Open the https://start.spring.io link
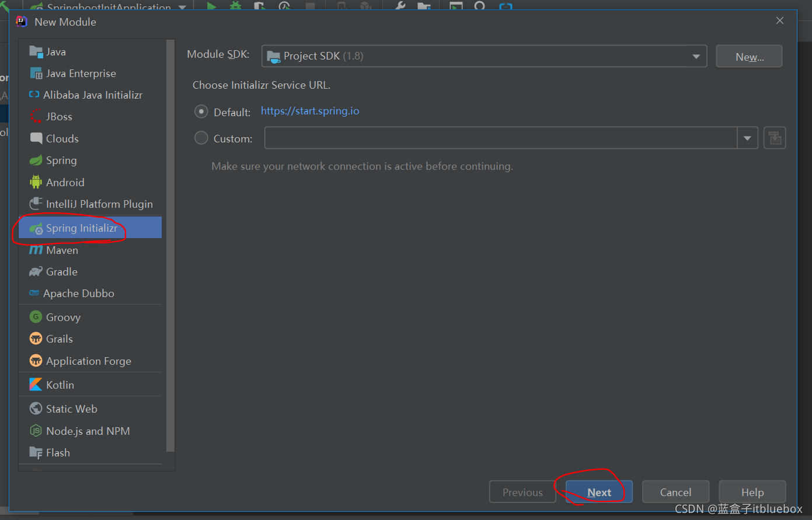The height and width of the screenshot is (520, 812). [310, 111]
